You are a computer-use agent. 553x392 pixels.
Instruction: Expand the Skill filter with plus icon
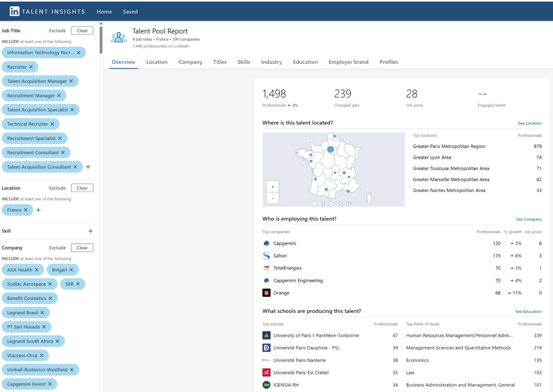[x=91, y=231]
